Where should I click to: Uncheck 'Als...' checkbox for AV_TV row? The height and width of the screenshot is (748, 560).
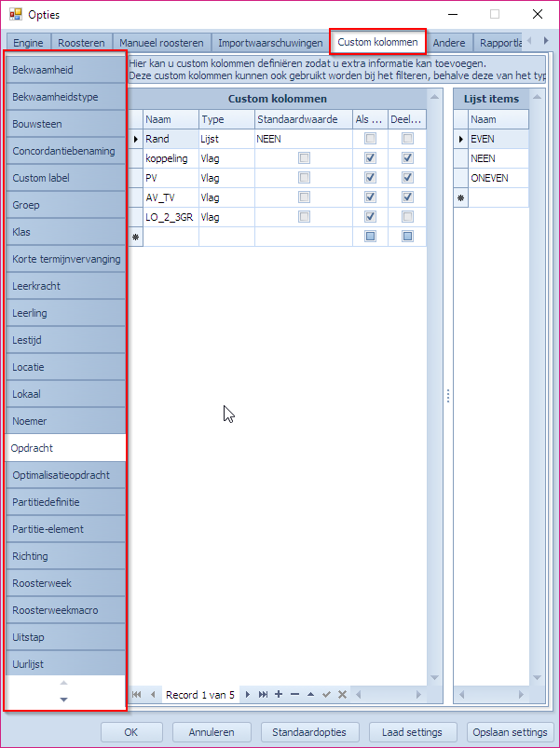click(370, 197)
